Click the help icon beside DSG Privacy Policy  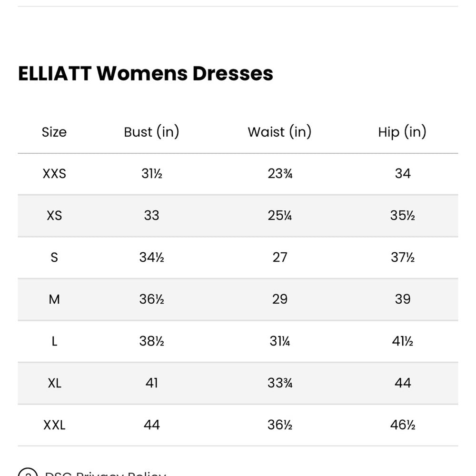coord(28,474)
